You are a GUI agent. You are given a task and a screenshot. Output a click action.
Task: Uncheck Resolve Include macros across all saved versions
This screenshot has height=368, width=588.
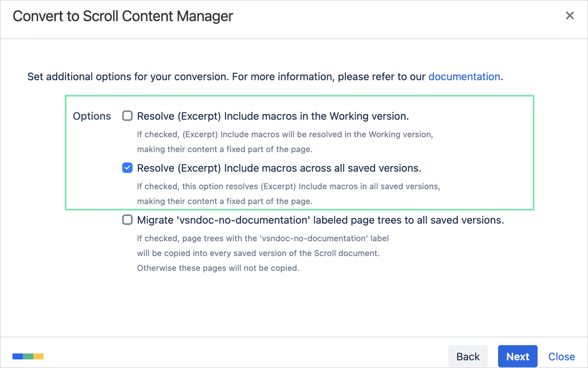(127, 168)
